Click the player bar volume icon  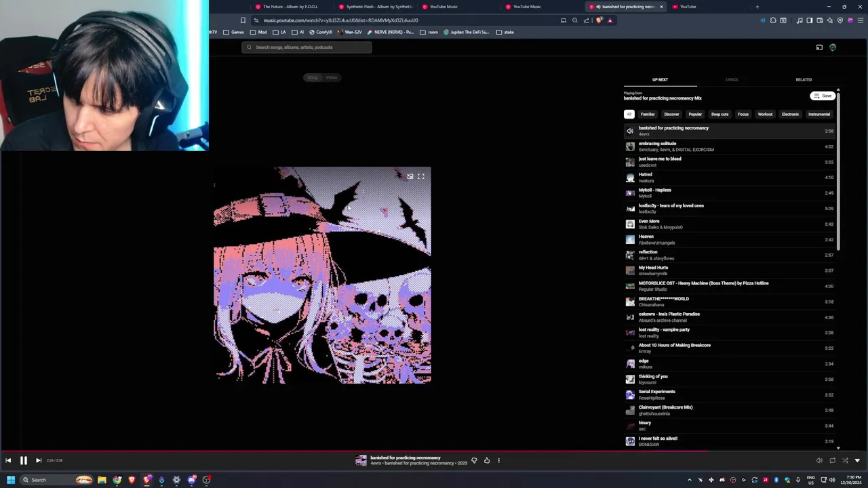coord(819,460)
